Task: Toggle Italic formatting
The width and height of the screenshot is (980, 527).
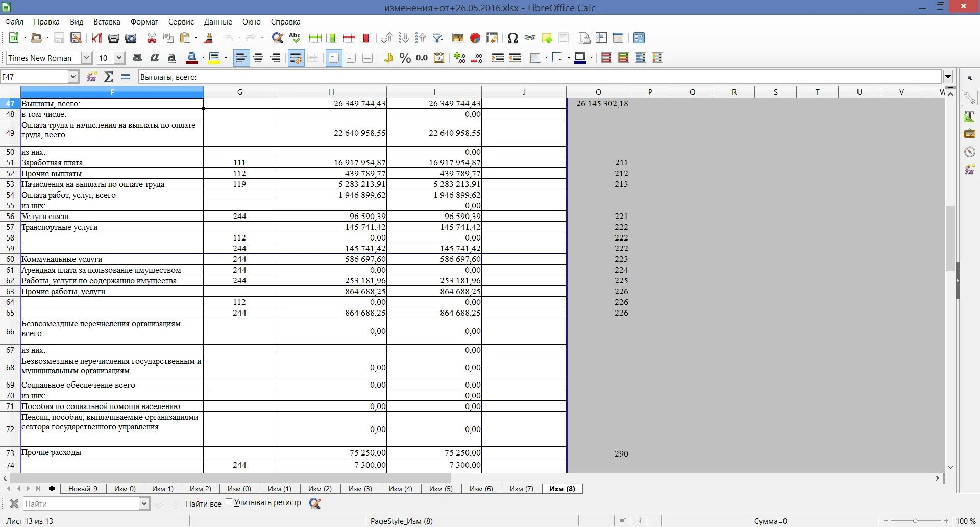Action: coord(155,58)
